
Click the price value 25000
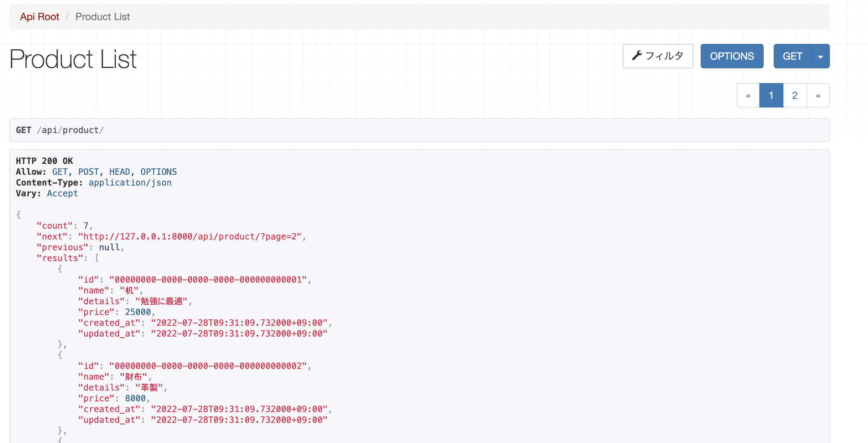138,312
